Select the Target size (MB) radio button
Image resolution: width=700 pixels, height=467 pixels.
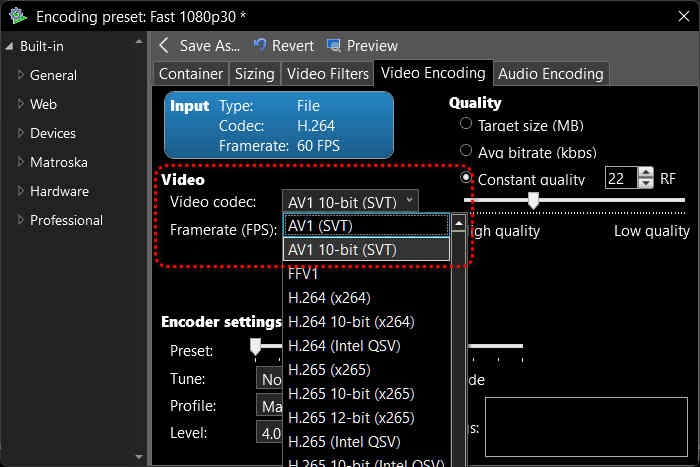point(466,124)
